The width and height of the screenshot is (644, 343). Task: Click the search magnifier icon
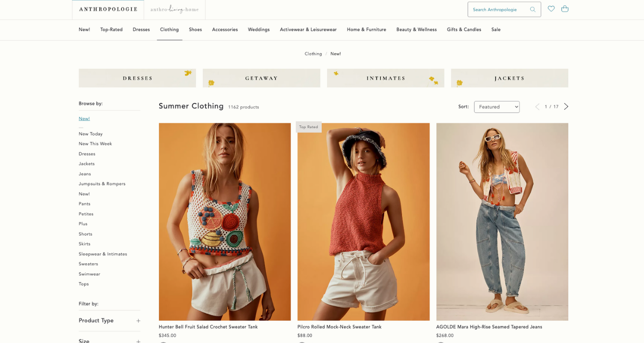[x=532, y=9]
